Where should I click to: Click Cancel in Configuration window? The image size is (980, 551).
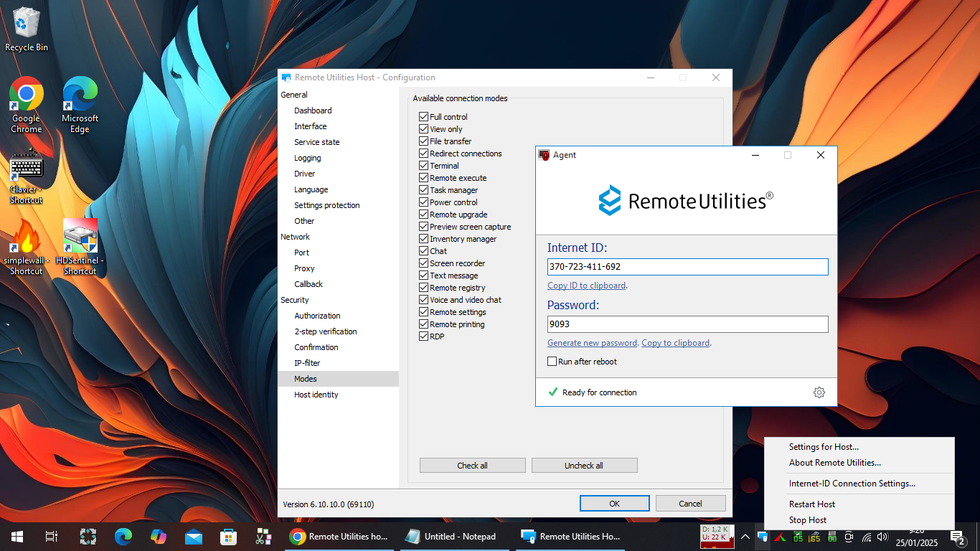(x=690, y=504)
